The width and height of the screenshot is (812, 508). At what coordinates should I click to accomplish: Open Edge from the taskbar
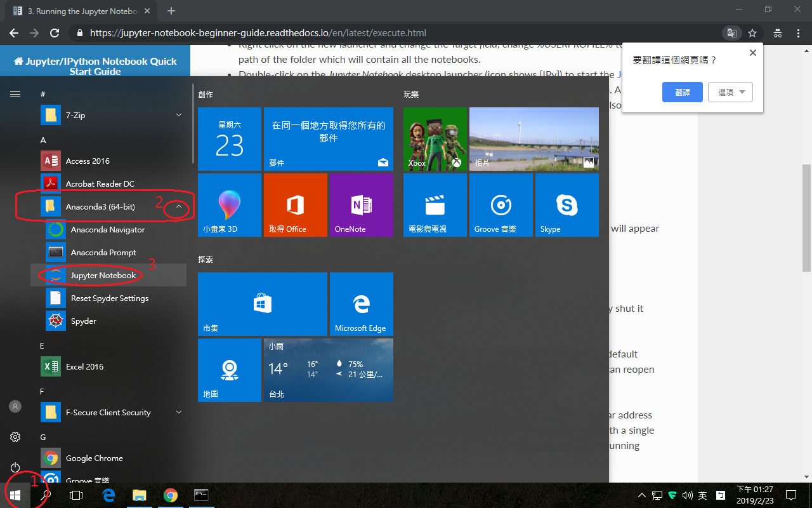tap(108, 495)
